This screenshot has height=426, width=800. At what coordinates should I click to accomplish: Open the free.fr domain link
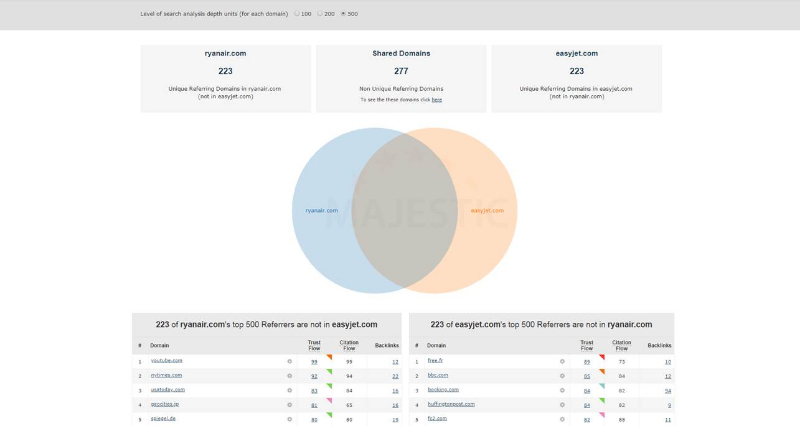pos(435,360)
